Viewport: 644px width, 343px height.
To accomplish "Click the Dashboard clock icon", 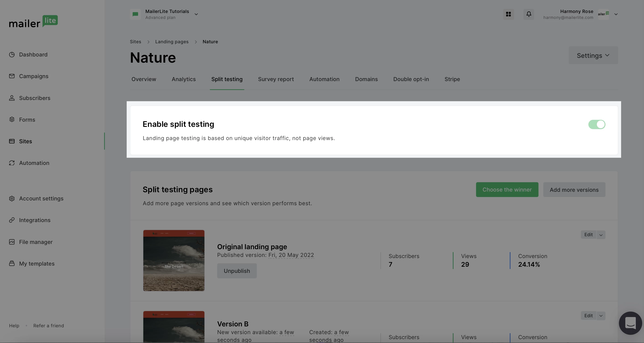I will pos(12,54).
